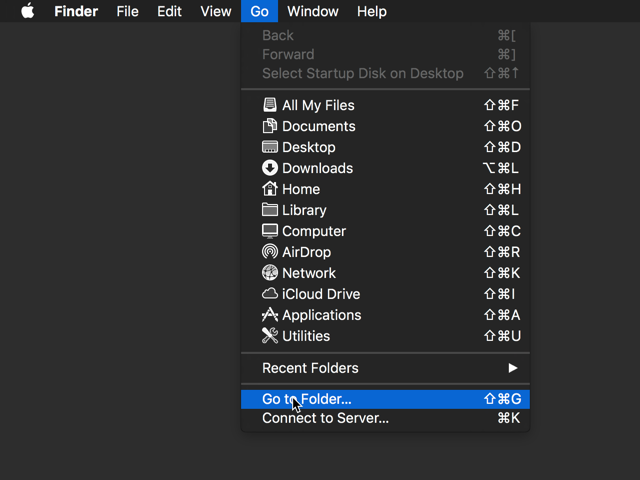Click the ⇧⌘U shortcut on Utilities row
Image resolution: width=640 pixels, height=480 pixels.
point(502,336)
